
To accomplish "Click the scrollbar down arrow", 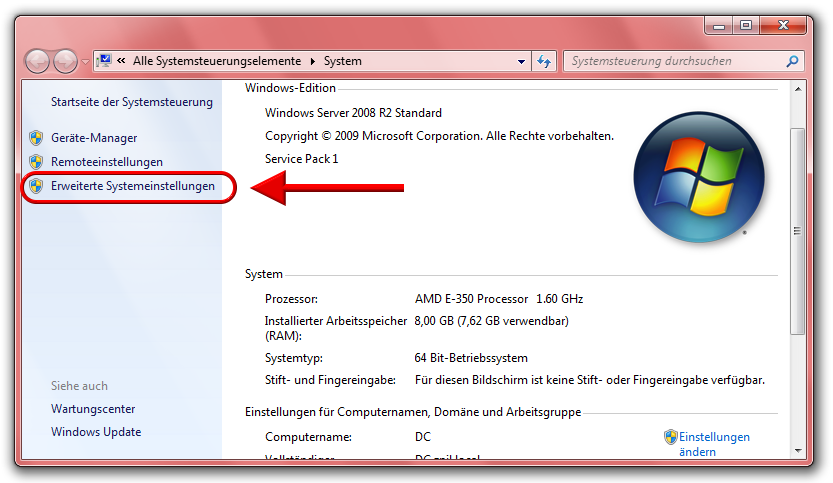I will [x=796, y=449].
